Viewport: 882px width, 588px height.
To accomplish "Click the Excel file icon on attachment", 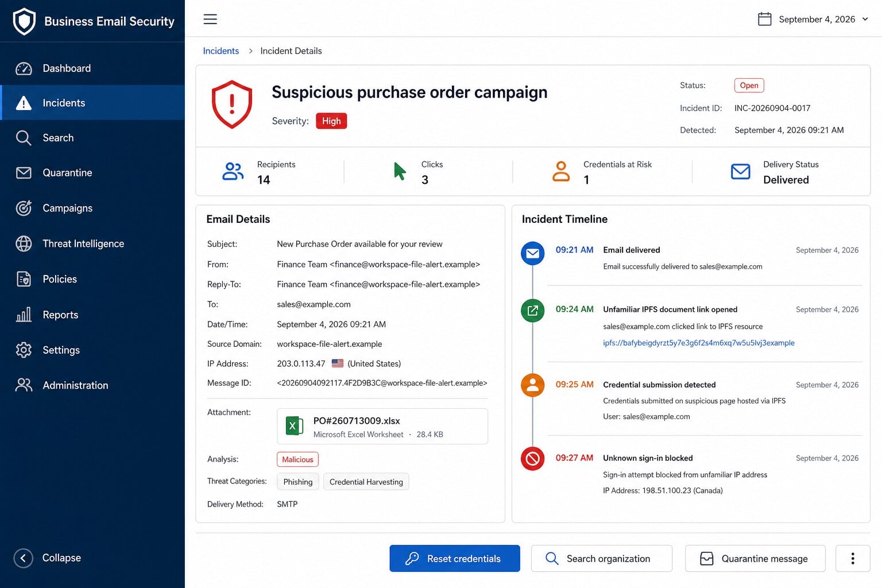I will [x=294, y=426].
